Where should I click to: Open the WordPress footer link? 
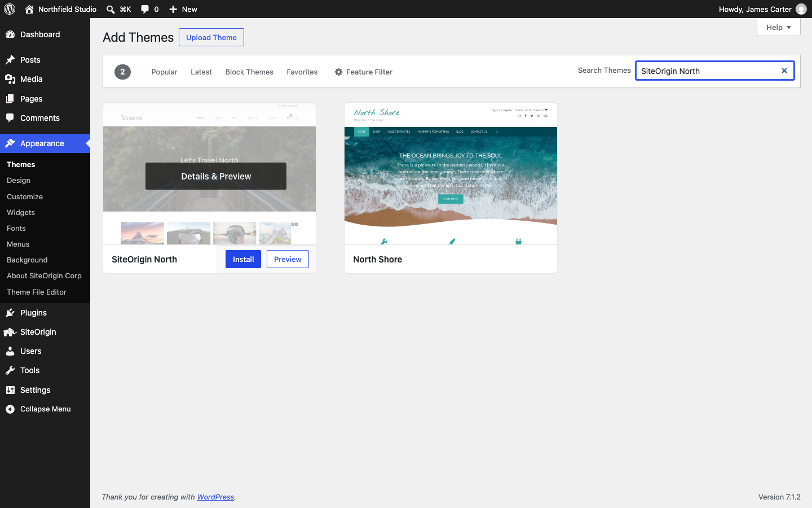[x=215, y=497]
